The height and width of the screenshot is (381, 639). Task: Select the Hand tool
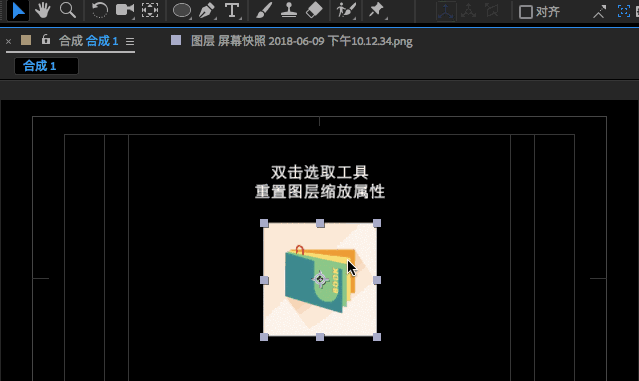(x=42, y=11)
